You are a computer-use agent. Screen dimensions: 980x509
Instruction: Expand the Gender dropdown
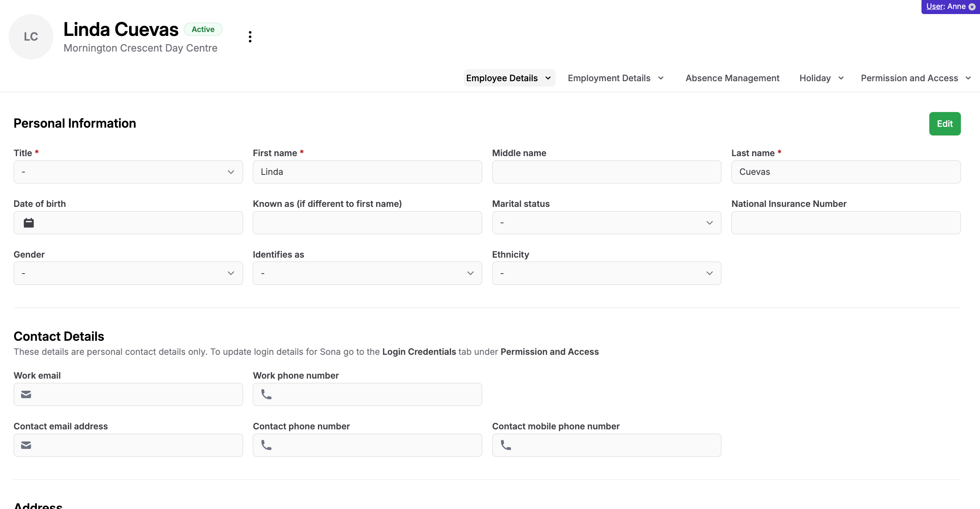click(128, 273)
